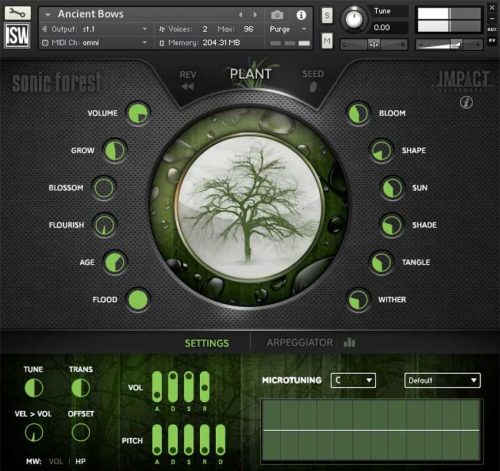
Task: Toggle the AUX button at header right
Action: (492, 30)
